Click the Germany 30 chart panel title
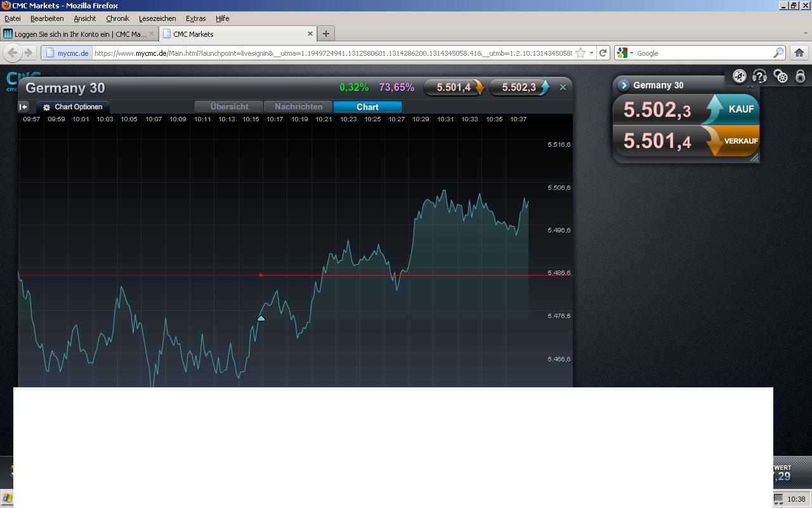The height and width of the screenshot is (508, 812). click(x=65, y=88)
